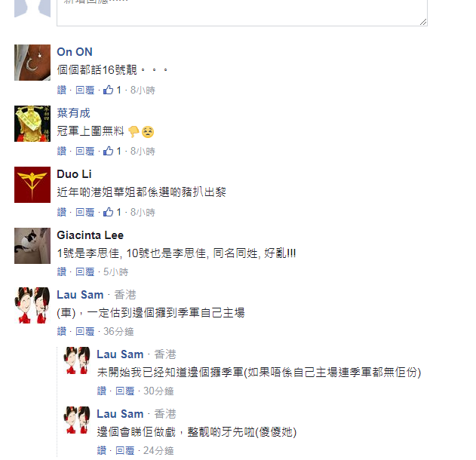
Task: Open the Giacinta Lee profile name
Action: click(x=91, y=235)
